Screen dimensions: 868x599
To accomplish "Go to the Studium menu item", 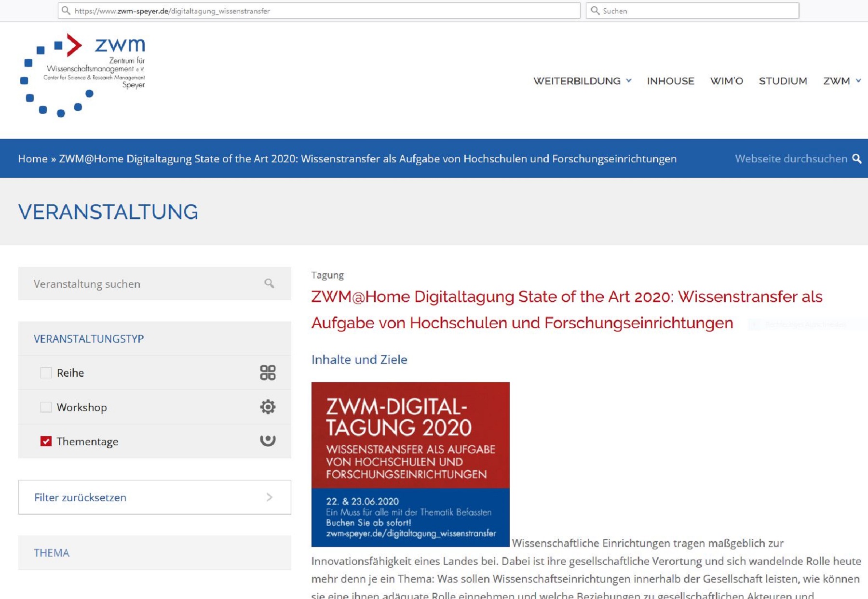I will (x=783, y=81).
